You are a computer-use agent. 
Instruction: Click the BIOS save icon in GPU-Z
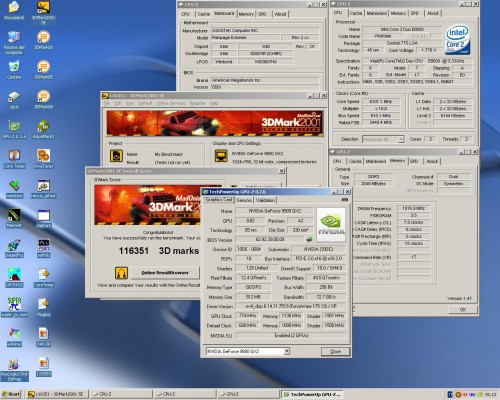coord(309,239)
